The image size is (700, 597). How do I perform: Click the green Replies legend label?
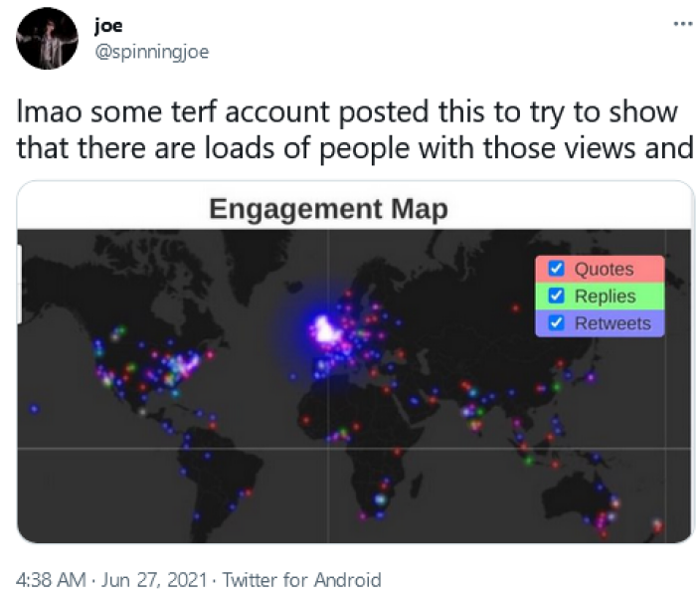pos(606,296)
